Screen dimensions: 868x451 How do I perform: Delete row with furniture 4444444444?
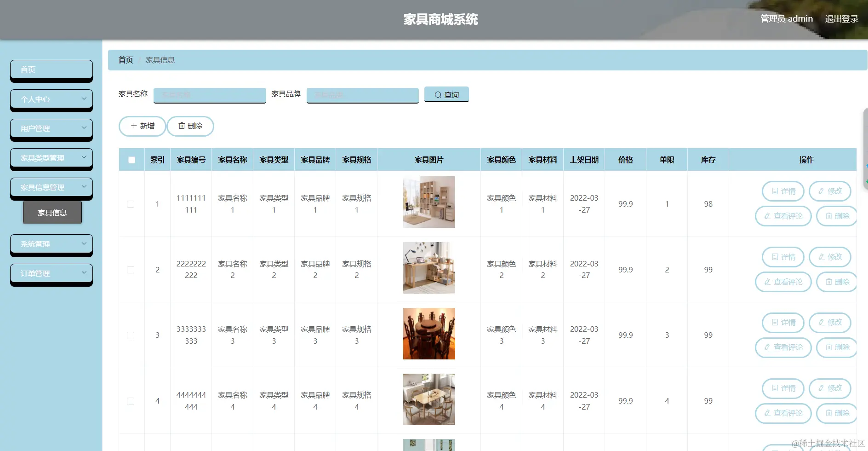point(837,413)
